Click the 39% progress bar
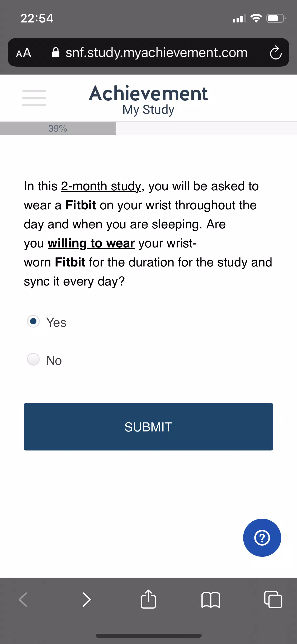This screenshot has width=297, height=644. [x=148, y=128]
